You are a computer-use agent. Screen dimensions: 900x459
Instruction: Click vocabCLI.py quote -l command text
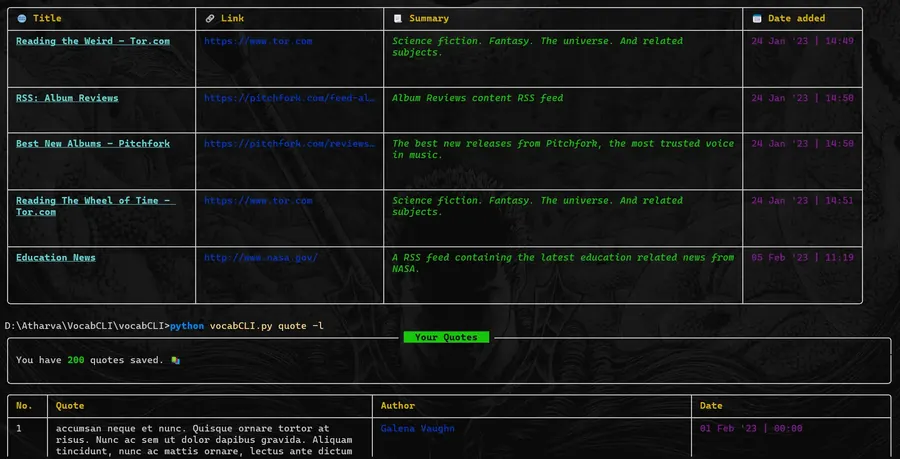point(267,326)
